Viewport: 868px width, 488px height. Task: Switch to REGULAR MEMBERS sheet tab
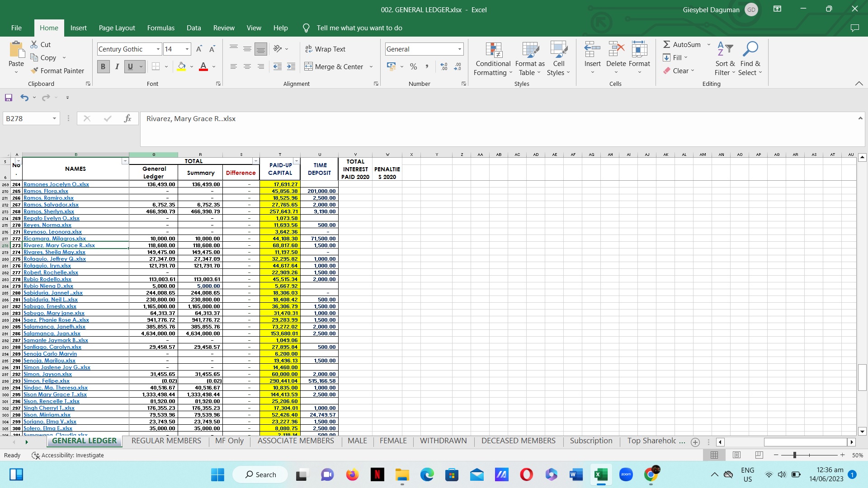pos(166,441)
